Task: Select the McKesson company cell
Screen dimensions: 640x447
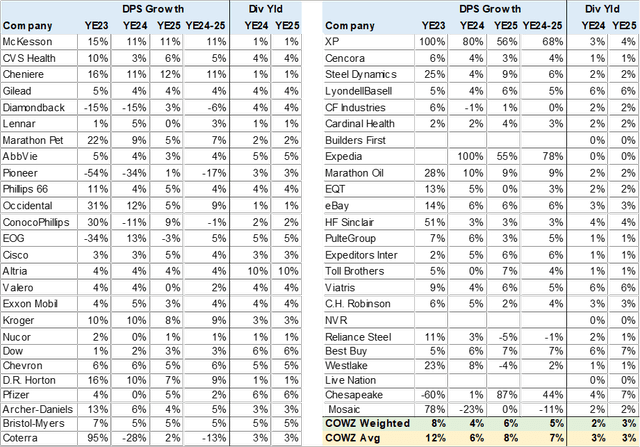Action: point(27,42)
